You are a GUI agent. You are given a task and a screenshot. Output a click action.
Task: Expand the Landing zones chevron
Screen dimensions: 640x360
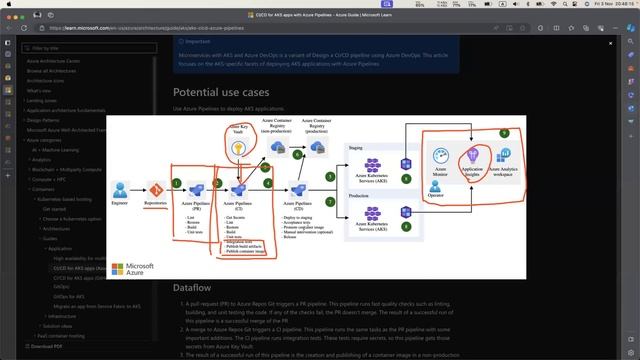[x=24, y=100]
